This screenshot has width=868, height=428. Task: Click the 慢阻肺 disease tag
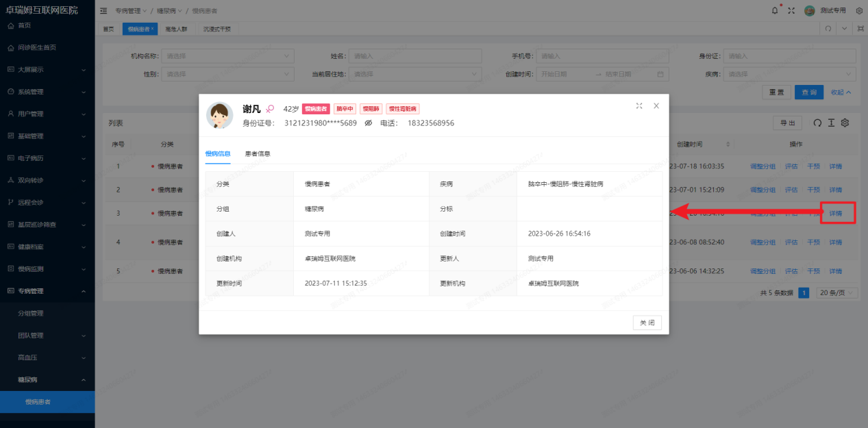coord(371,109)
